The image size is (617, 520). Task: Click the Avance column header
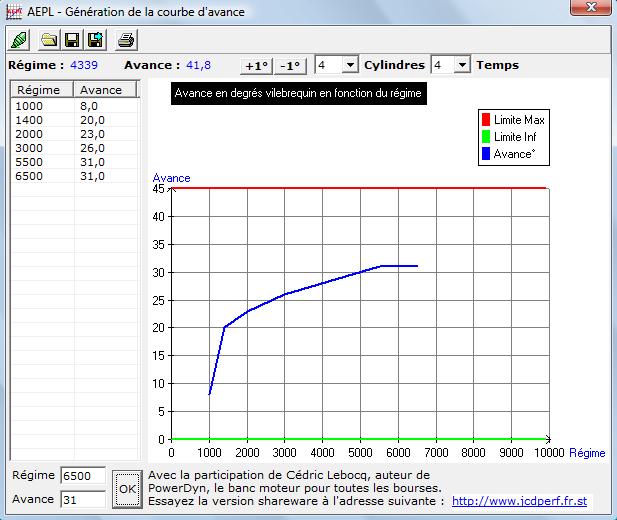101,90
